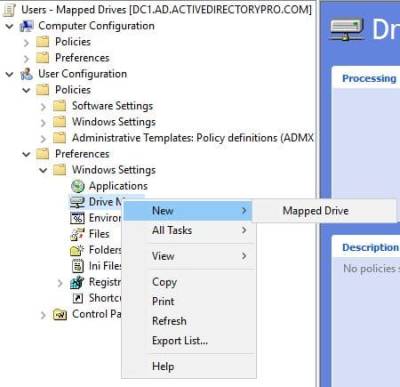Click the User Configuration user icon
Image resolution: width=400 pixels, height=387 pixels.
coord(26,74)
